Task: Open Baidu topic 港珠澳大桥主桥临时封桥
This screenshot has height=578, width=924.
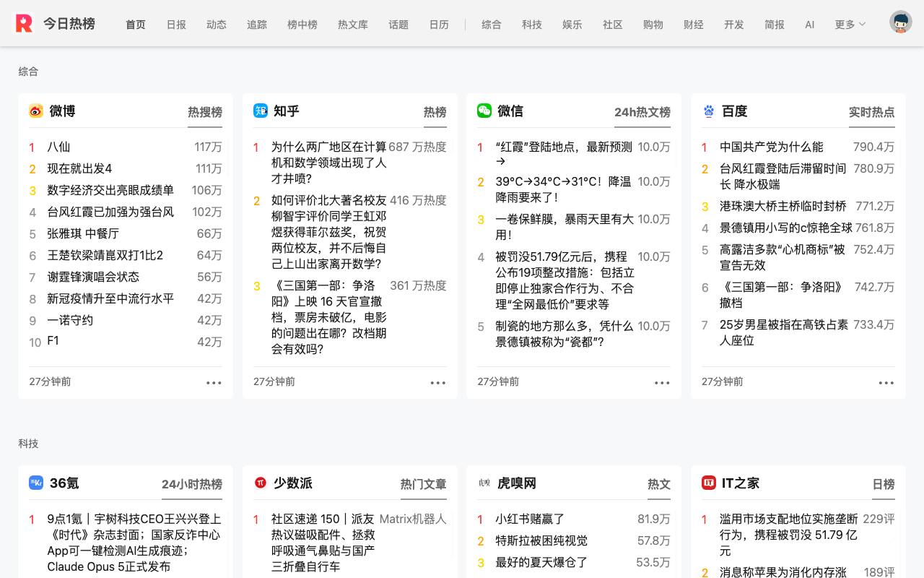Action: [x=783, y=206]
